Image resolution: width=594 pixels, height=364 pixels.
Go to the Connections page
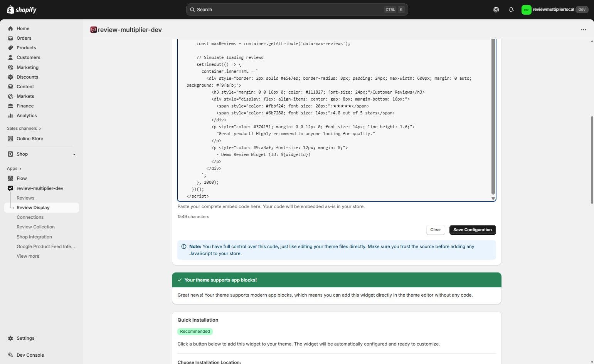pyautogui.click(x=30, y=217)
